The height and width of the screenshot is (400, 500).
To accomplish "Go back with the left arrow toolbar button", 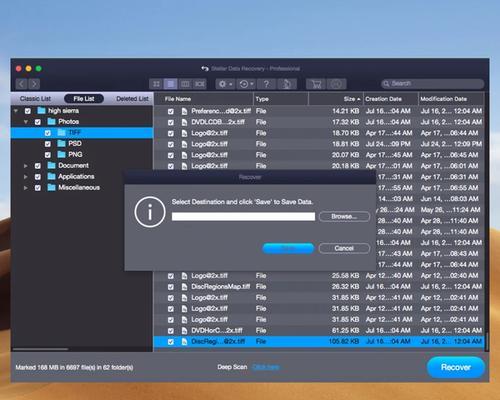I will (21, 84).
